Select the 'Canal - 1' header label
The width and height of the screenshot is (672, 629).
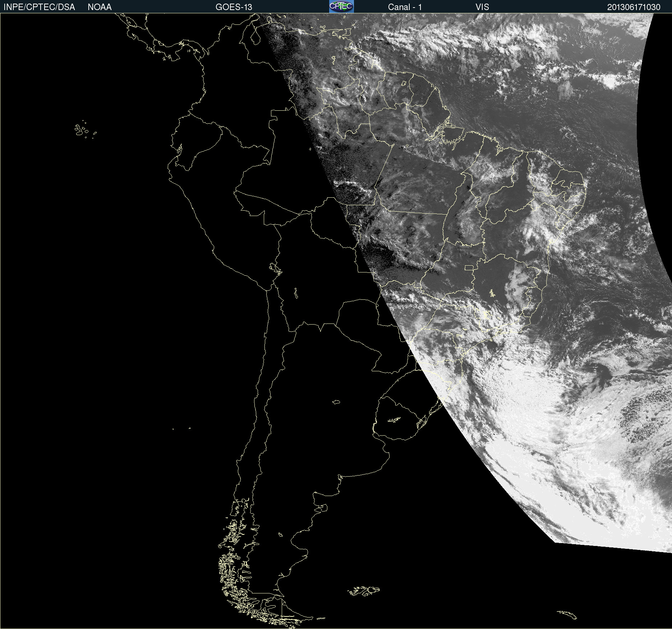click(x=405, y=7)
